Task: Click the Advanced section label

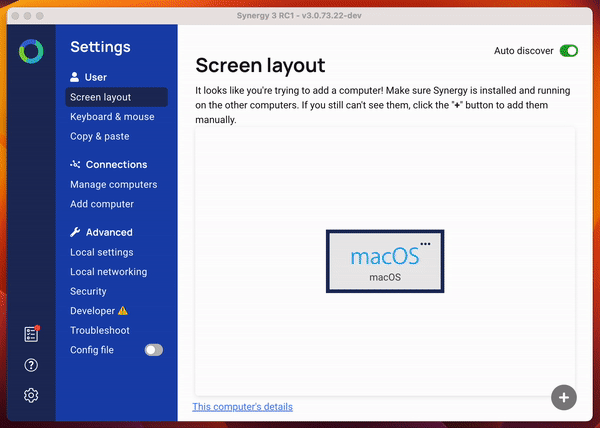Action: coord(109,232)
